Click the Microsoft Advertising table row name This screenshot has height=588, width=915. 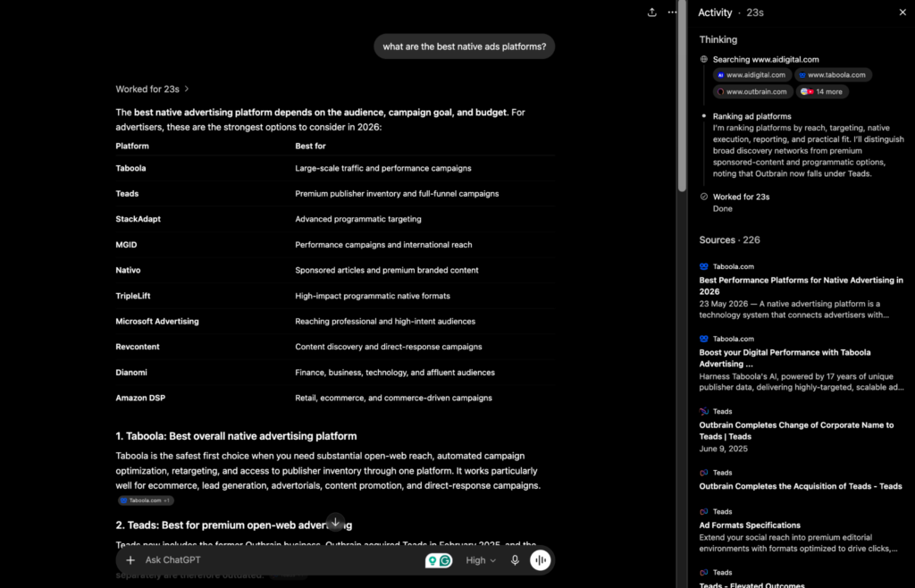157,322
